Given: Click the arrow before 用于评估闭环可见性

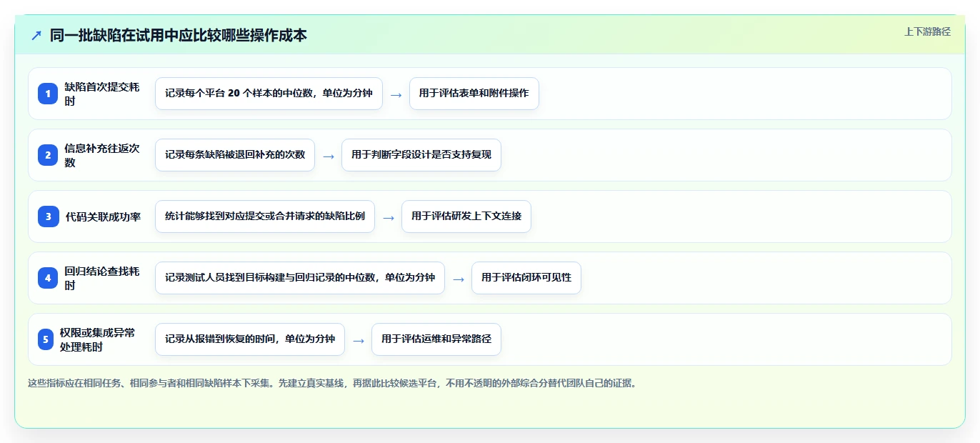Looking at the screenshot, I should click(458, 279).
